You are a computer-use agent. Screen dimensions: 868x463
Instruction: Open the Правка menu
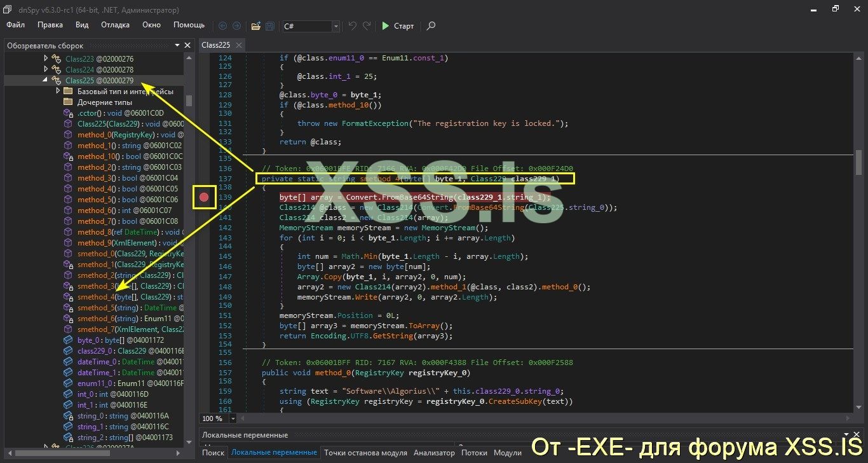[50, 25]
